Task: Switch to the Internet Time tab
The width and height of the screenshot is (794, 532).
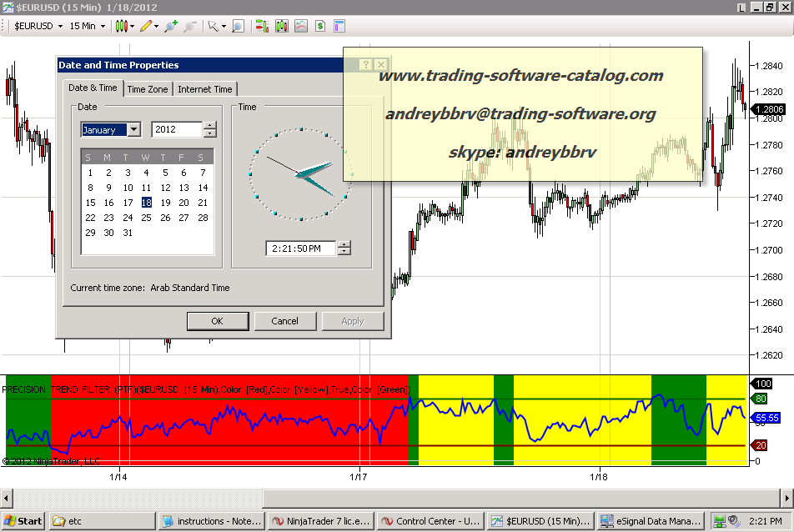Action: [205, 89]
